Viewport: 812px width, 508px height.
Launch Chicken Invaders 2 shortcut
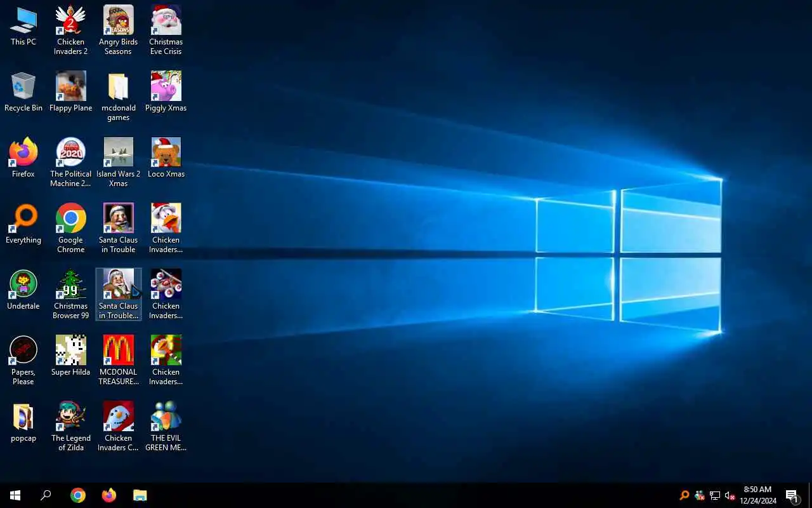tap(70, 30)
